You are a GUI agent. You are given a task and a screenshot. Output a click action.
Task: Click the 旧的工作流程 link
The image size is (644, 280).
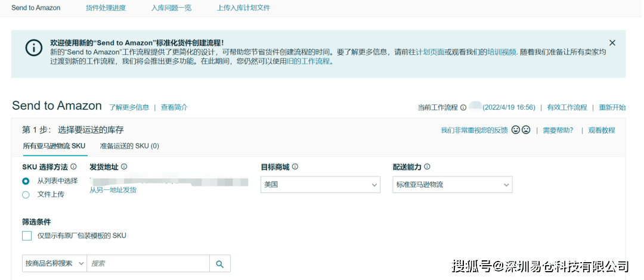click(x=308, y=62)
